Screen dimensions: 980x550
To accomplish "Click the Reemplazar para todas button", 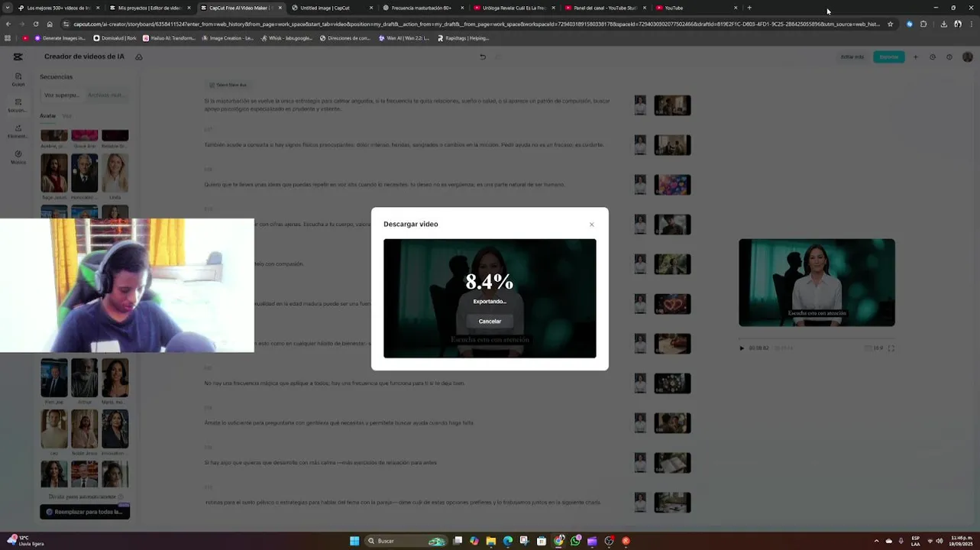I will (x=85, y=512).
